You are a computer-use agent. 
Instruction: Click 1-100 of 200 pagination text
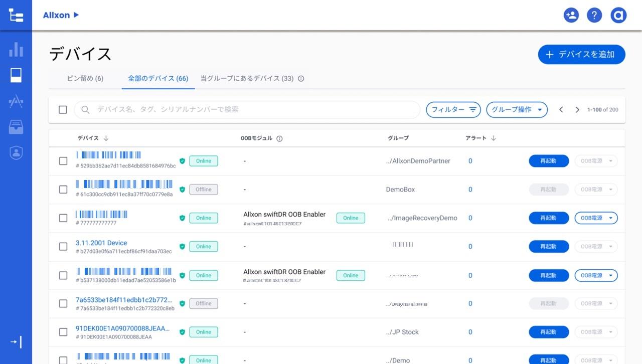point(603,110)
